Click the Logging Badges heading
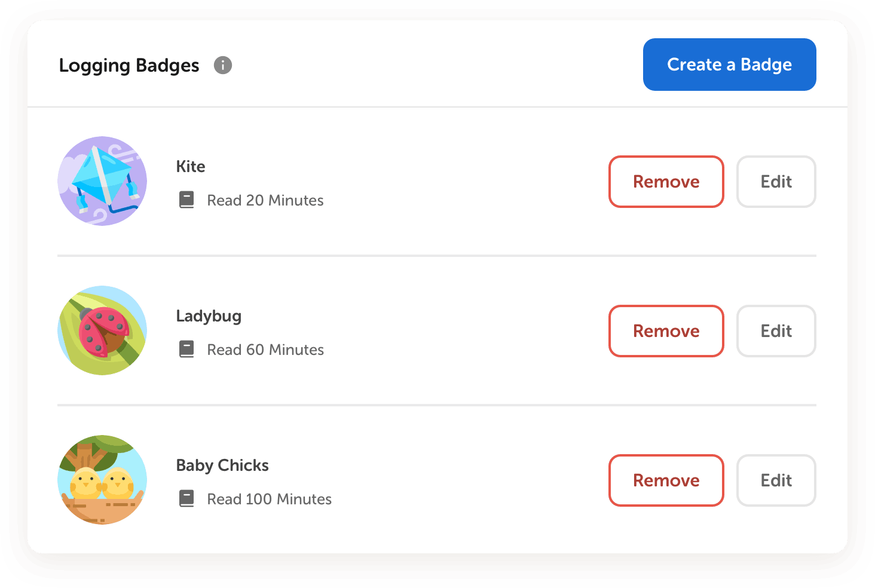 [x=129, y=65]
